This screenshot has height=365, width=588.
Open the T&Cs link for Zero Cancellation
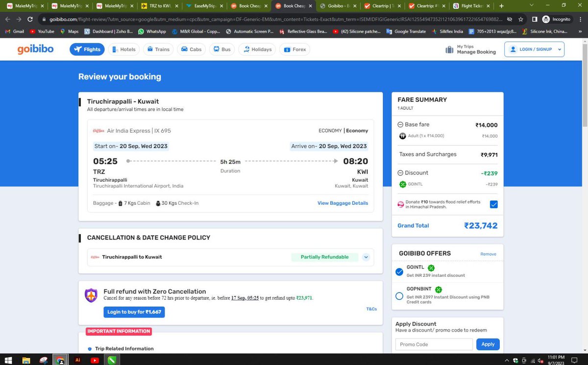(x=371, y=309)
